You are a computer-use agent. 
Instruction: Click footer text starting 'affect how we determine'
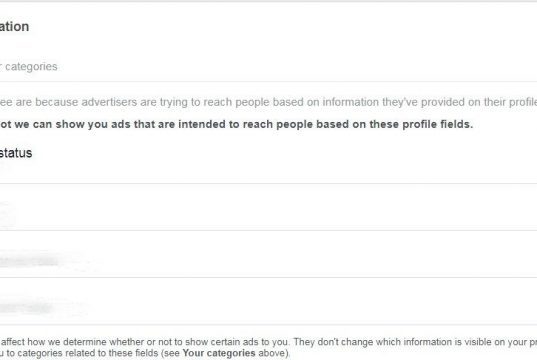268,342
